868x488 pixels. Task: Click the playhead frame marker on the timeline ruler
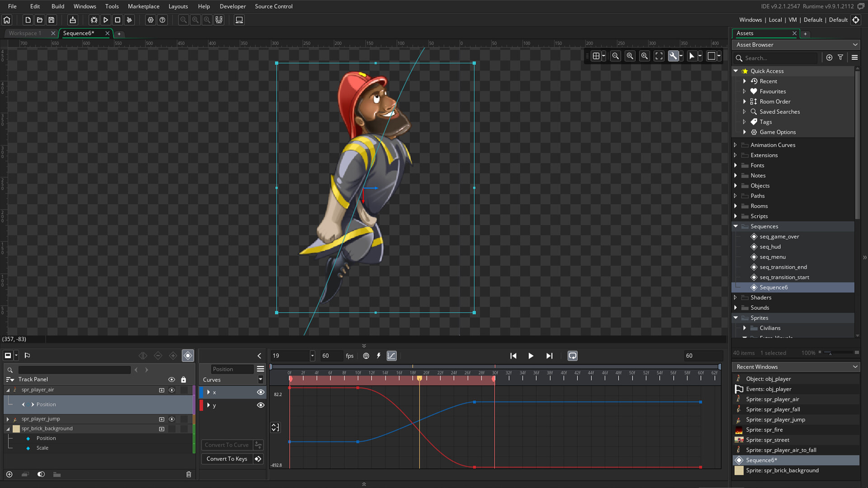pos(420,379)
